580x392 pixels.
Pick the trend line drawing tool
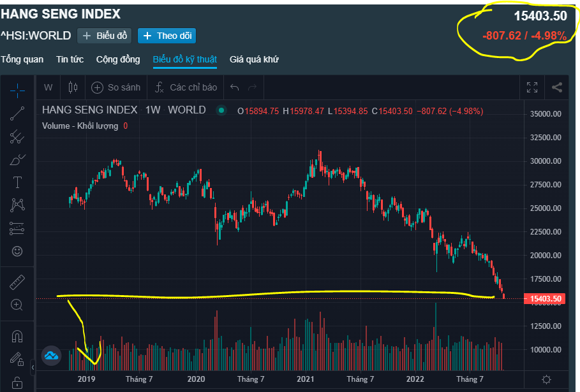[17, 113]
